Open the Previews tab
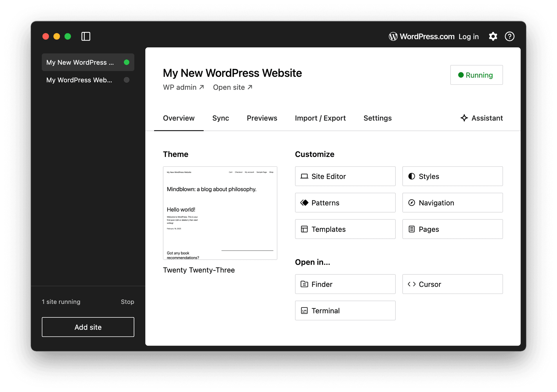Image resolution: width=557 pixels, height=392 pixels. click(x=262, y=118)
